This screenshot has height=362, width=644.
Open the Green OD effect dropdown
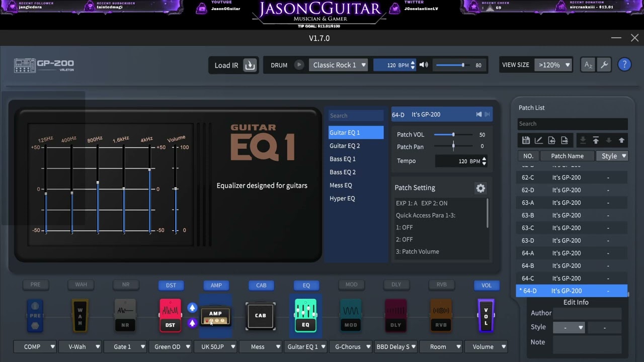pos(171,346)
